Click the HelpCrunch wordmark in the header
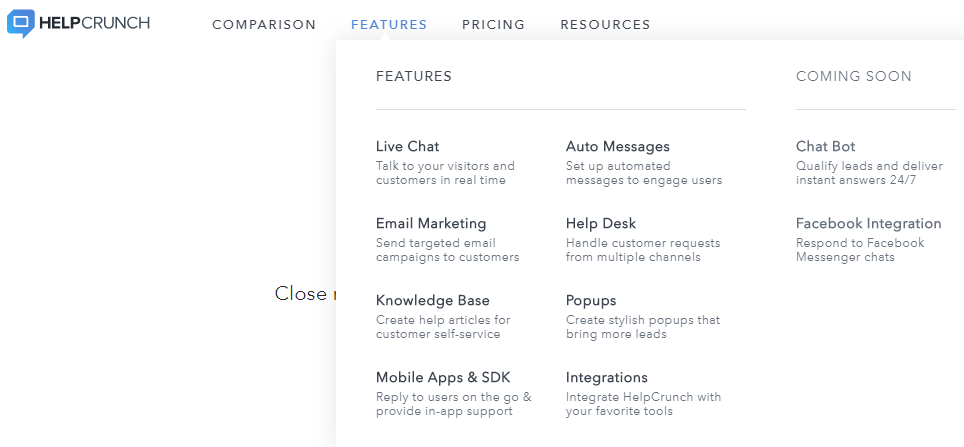 coord(94,23)
